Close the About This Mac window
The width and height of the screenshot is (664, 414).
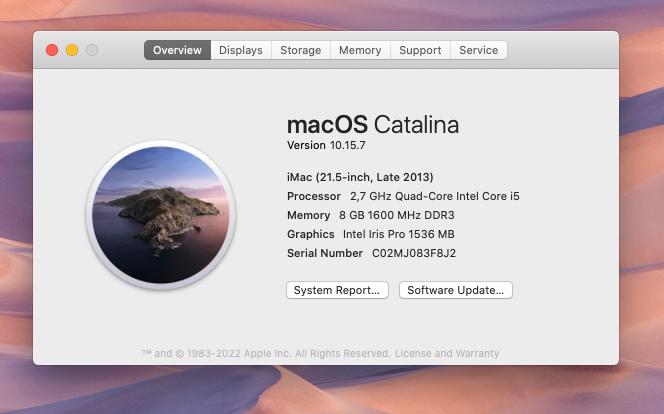[x=52, y=50]
